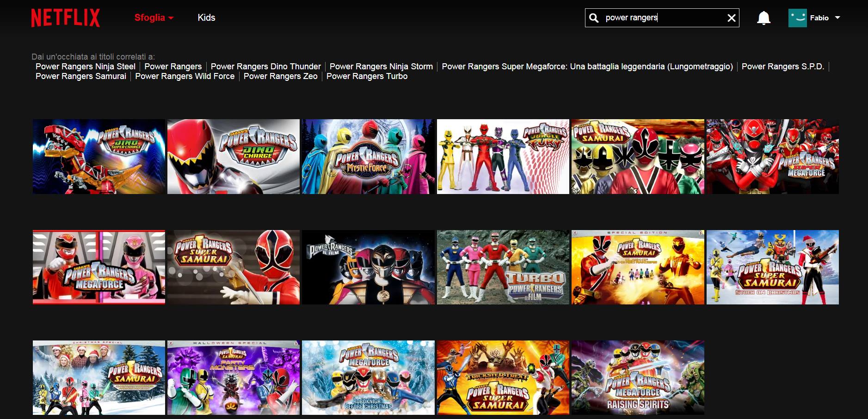The width and height of the screenshot is (868, 419).
Task: Go to the Kids section
Action: 206,18
